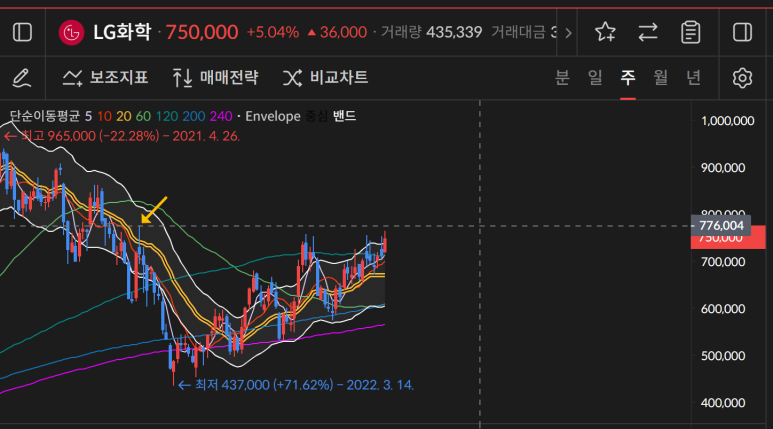Toggle the 10 moving average period
This screenshot has height=429, width=773.
tap(104, 116)
